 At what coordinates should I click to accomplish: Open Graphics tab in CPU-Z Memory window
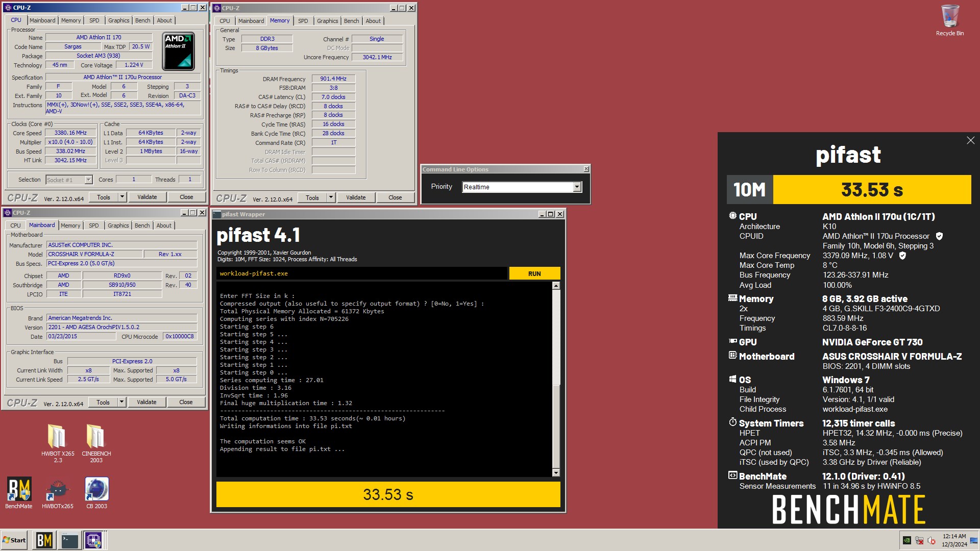pyautogui.click(x=327, y=21)
